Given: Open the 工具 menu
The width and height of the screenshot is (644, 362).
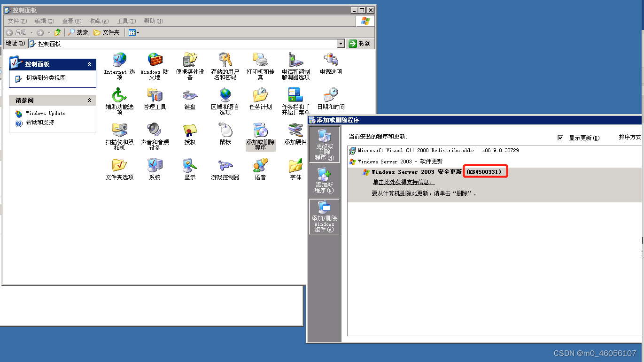Looking at the screenshot, I should tap(126, 21).
